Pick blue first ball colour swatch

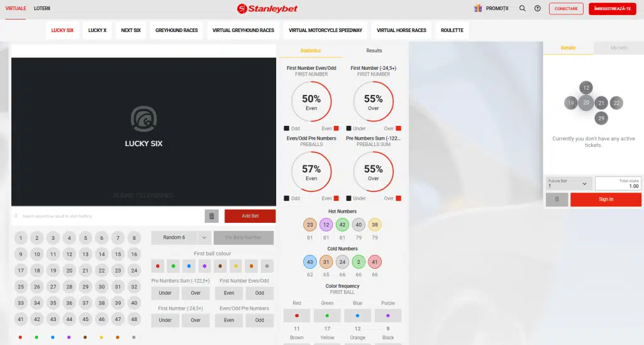point(189,266)
